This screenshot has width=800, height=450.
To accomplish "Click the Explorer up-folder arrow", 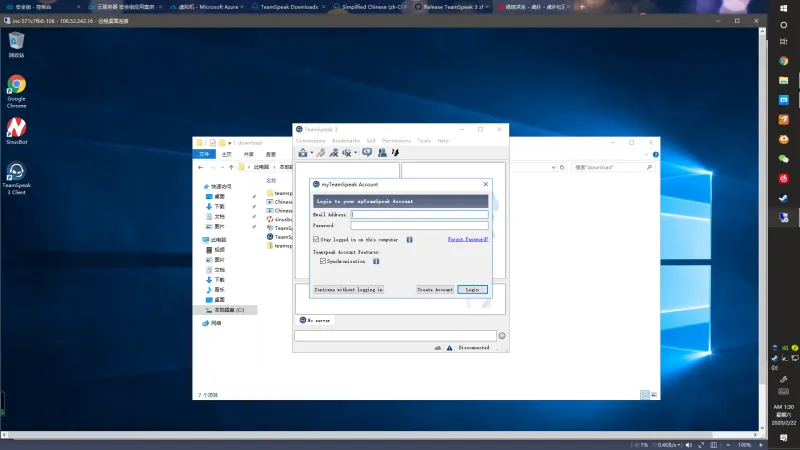I will pos(231,167).
